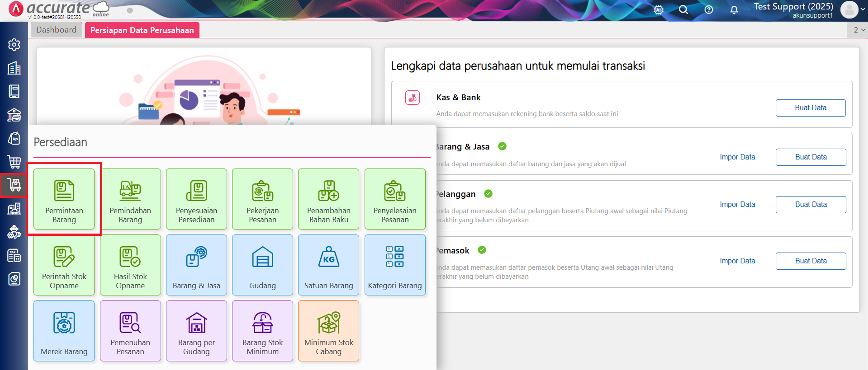Open Permintaan Barang module
Image resolution: width=868 pixels, height=370 pixels.
click(64, 199)
